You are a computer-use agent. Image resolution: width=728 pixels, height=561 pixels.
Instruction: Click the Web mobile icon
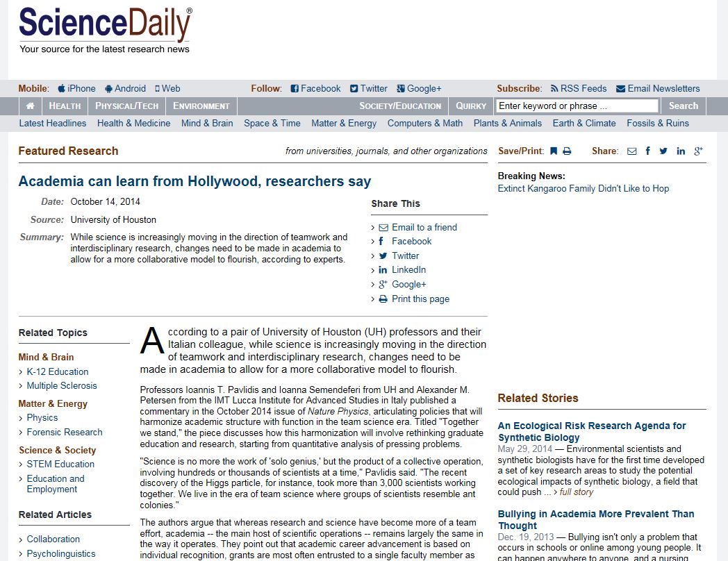158,89
